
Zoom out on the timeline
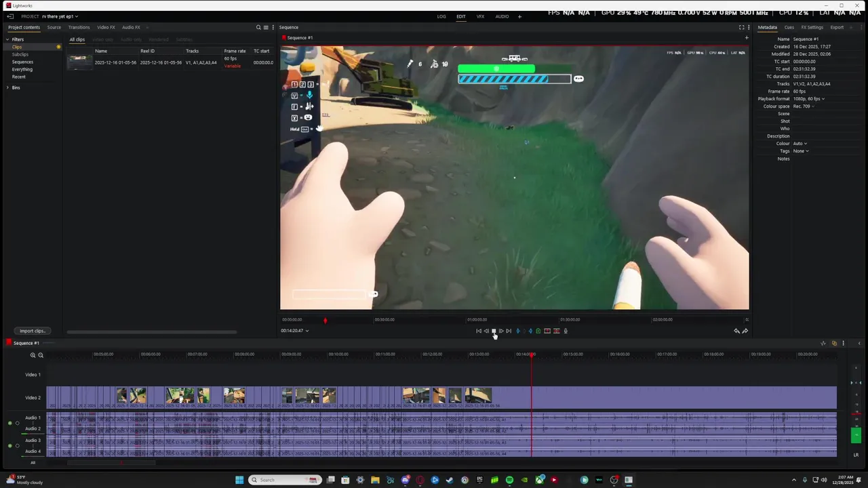point(41,355)
